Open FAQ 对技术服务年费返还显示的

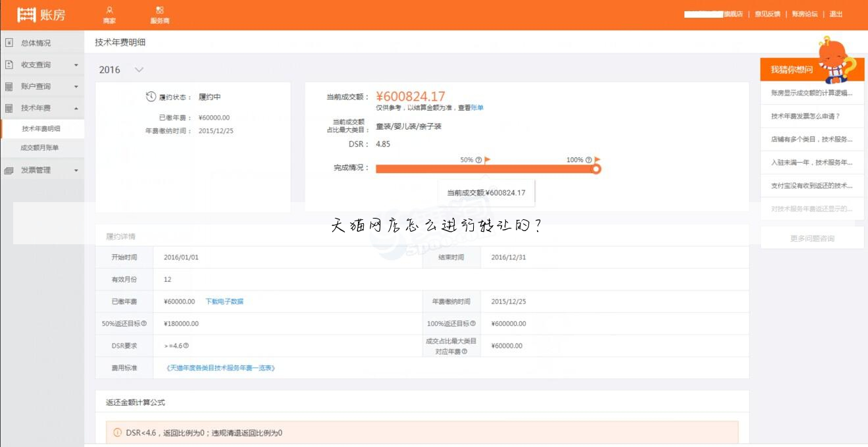point(812,209)
